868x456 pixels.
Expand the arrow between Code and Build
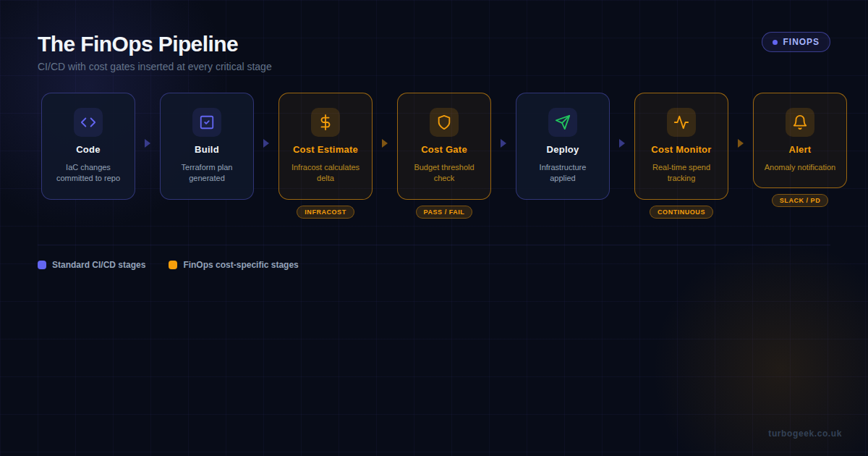tap(147, 143)
